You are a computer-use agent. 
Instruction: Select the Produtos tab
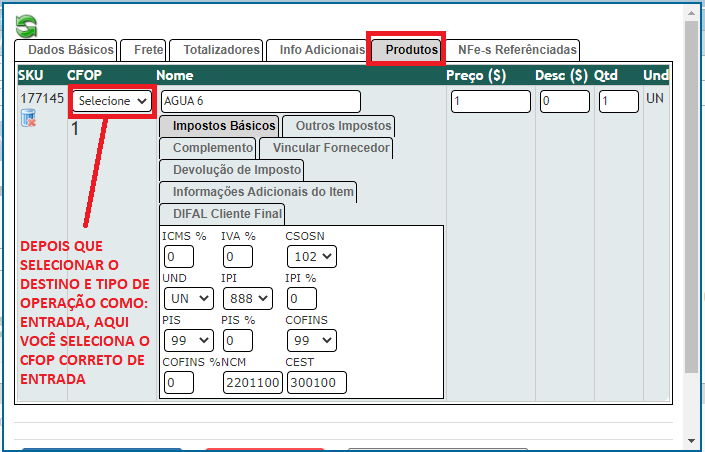tap(406, 50)
